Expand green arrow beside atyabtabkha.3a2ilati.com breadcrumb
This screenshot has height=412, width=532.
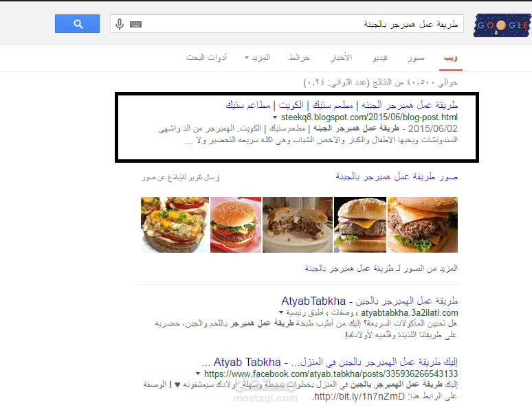pos(281,312)
